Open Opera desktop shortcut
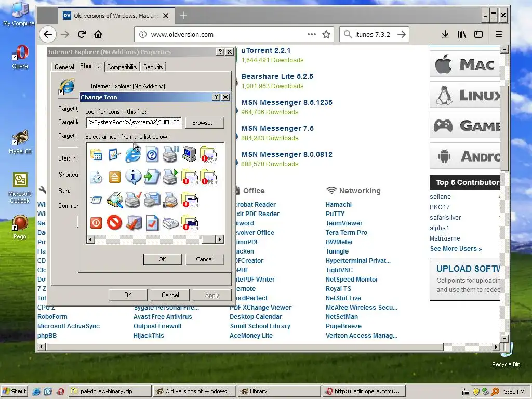The width and height of the screenshot is (532, 399). pos(20,57)
